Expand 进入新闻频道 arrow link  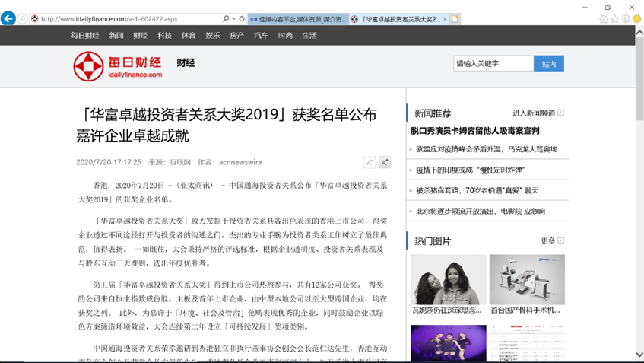560,113
